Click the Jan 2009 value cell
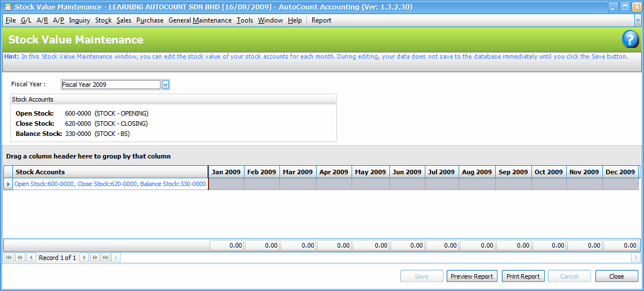This screenshot has width=644, height=291. tap(226, 184)
